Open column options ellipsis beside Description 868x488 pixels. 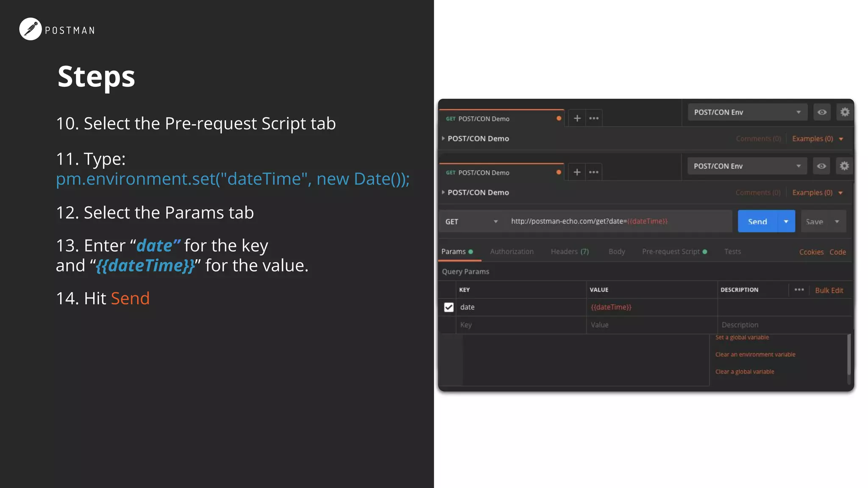pos(799,290)
